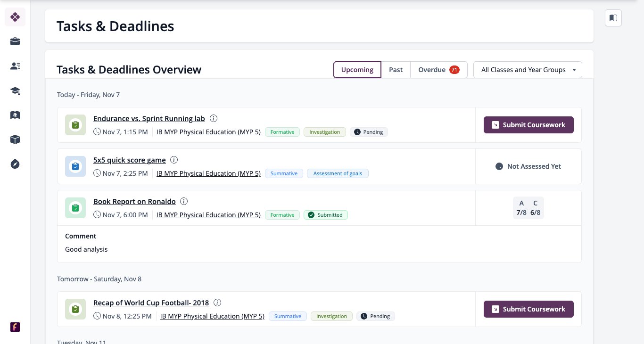Viewport: 644px width, 344px height.
Task: Open class link under Book Report on Ronaldo
Action: pyautogui.click(x=208, y=215)
